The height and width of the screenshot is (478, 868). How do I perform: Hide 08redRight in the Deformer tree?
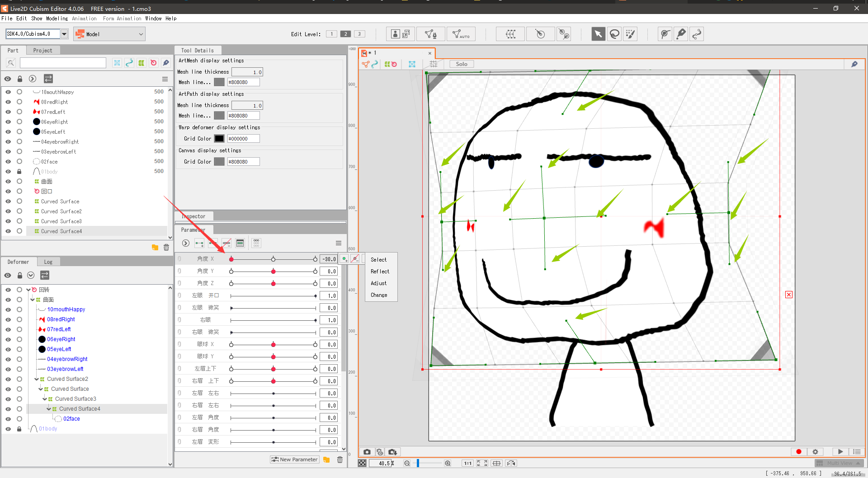[8, 319]
